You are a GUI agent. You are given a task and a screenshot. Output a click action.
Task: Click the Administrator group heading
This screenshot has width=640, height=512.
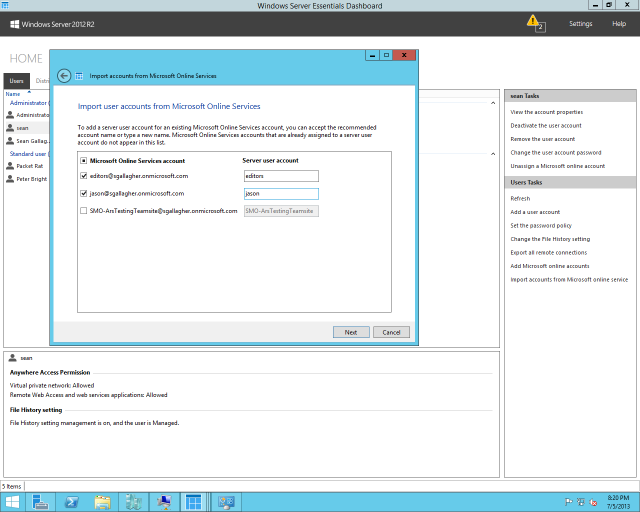pos(29,103)
